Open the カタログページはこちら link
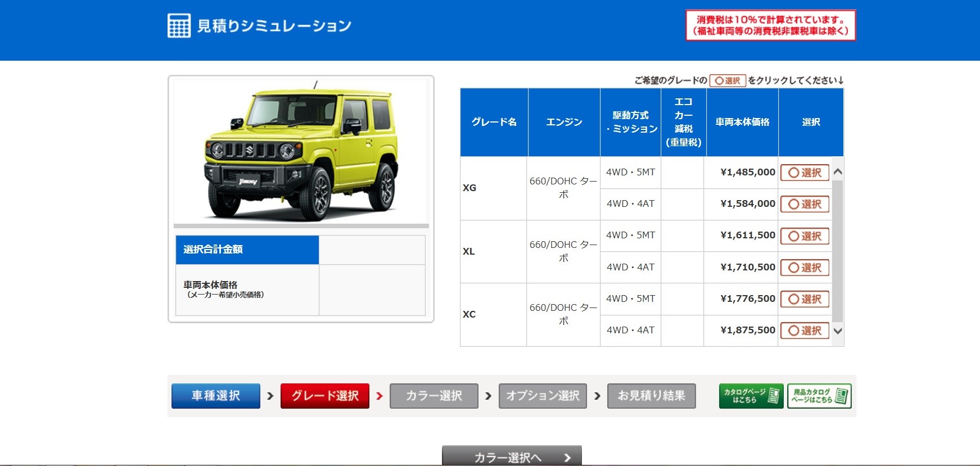Image resolution: width=980 pixels, height=466 pixels. coord(751,396)
